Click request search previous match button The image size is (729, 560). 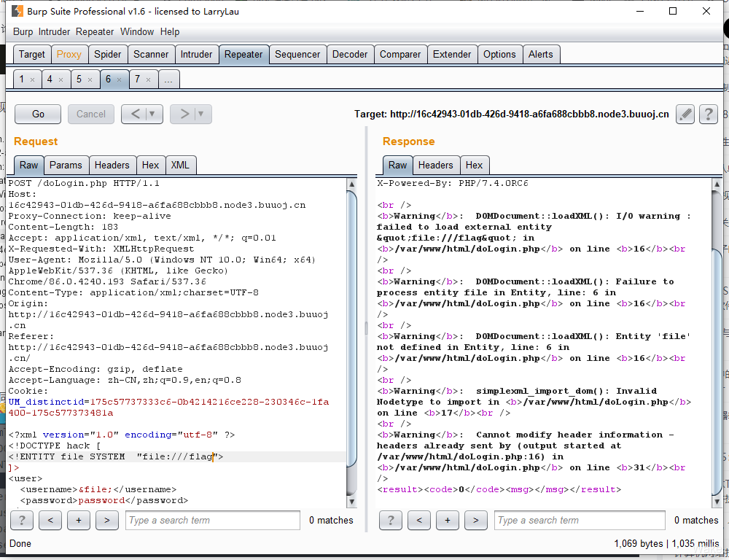(50, 520)
